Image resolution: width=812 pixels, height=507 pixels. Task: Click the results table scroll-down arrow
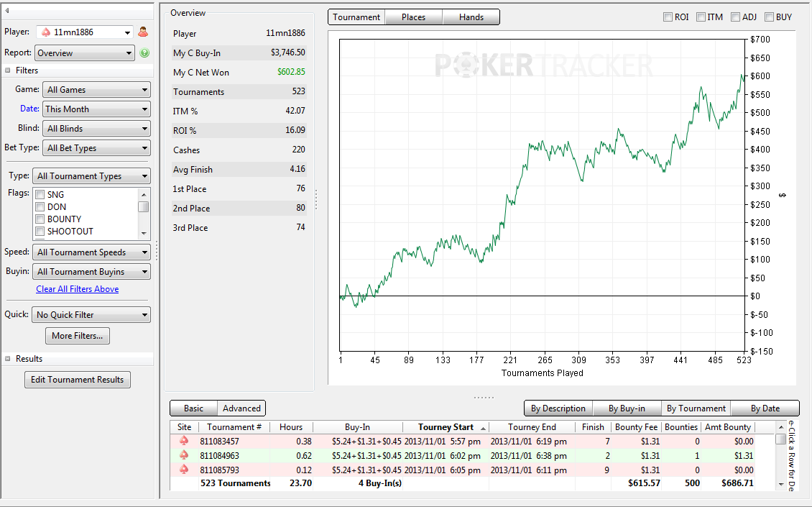coord(781,485)
